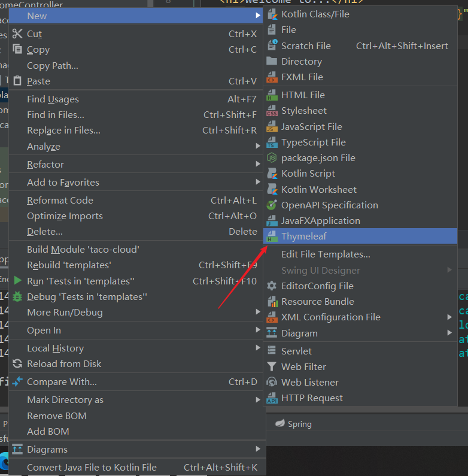Click the File template icon
The height and width of the screenshot is (476, 468).
[x=272, y=30]
